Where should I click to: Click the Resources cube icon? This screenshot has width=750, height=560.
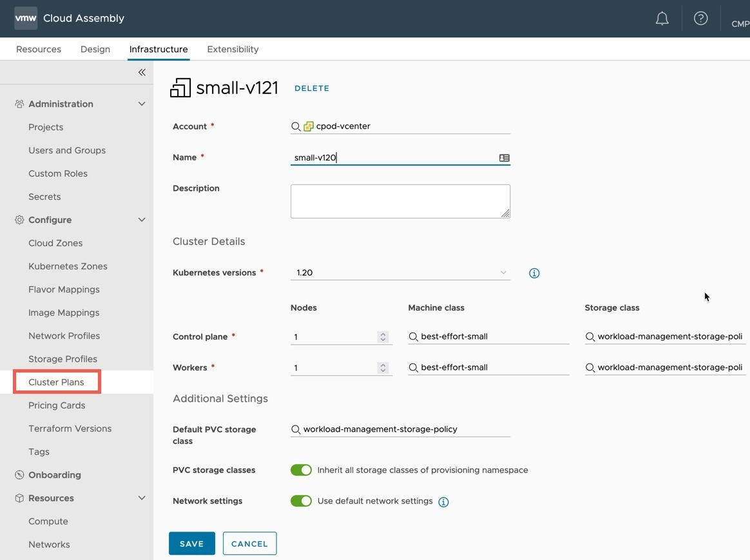(19, 498)
